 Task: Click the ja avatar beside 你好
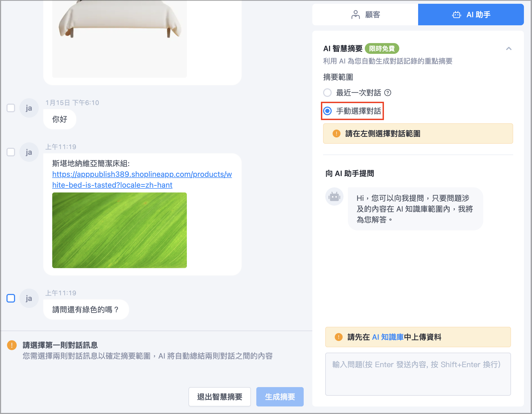[x=29, y=108]
